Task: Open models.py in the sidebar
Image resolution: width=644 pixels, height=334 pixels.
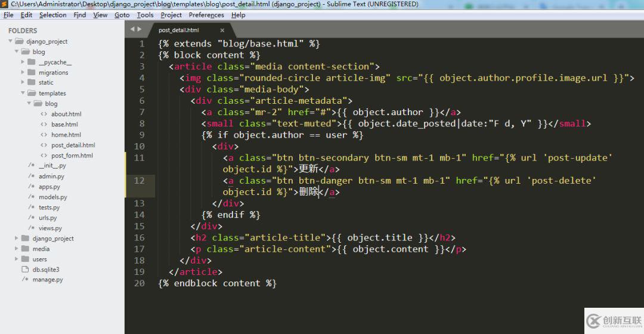Action: (x=52, y=197)
